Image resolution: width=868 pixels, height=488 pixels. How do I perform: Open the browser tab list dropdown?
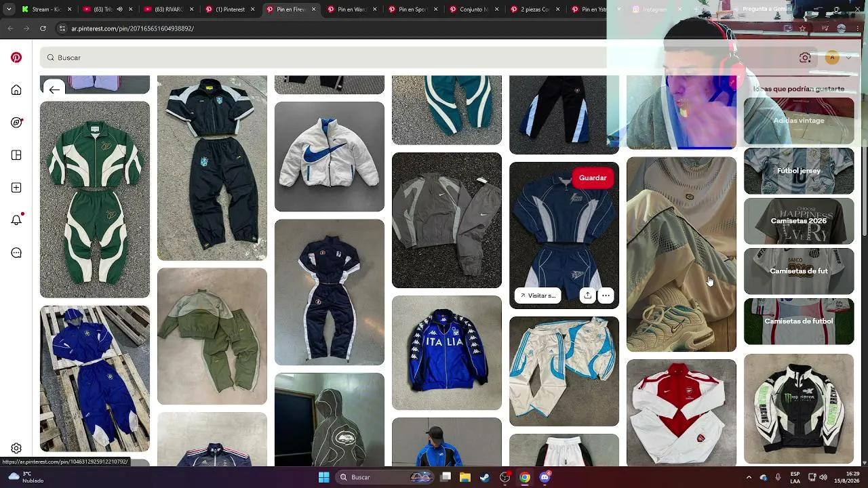tap(9, 9)
